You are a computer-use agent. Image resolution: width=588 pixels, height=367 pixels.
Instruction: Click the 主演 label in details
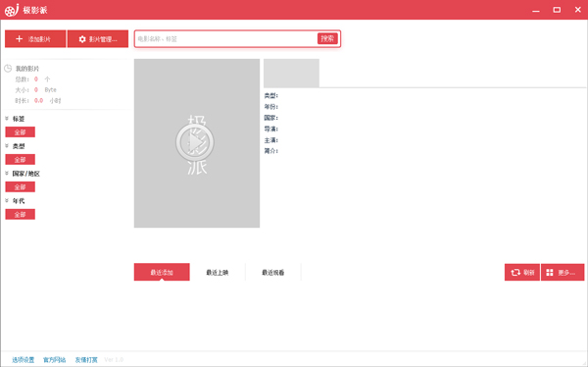tap(271, 140)
